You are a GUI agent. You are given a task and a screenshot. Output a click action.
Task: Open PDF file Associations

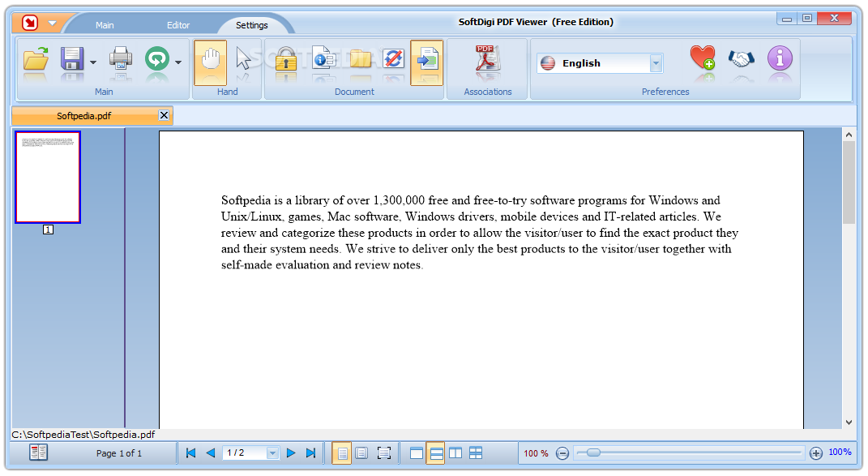click(488, 59)
